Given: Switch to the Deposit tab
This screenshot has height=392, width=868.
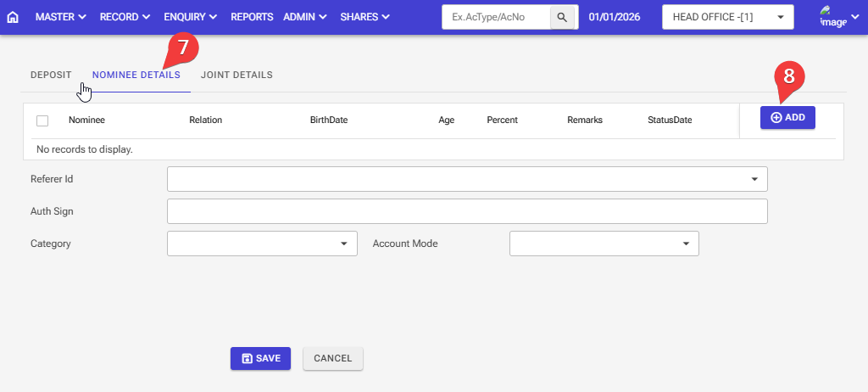Looking at the screenshot, I should point(51,75).
